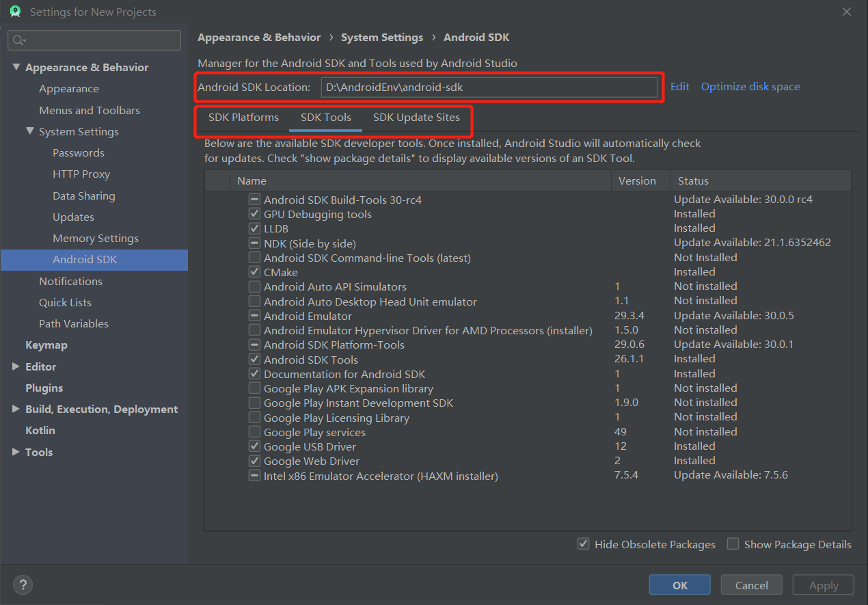
Task: Switch to the SDK Platforms tab
Action: coord(243,118)
